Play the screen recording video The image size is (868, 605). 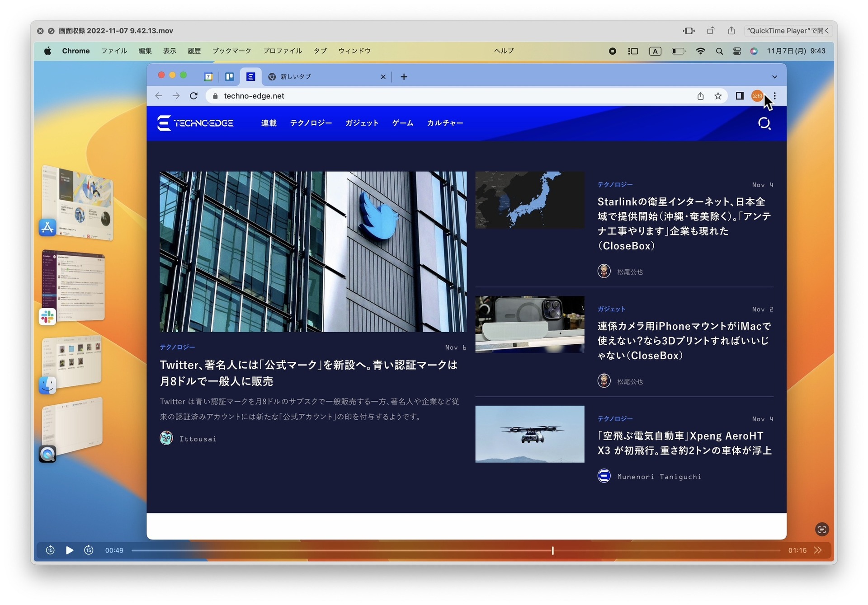click(69, 550)
